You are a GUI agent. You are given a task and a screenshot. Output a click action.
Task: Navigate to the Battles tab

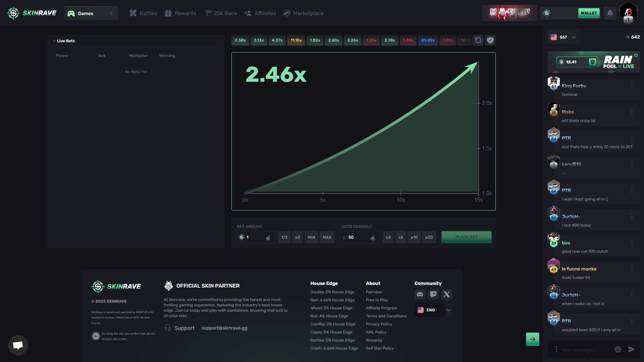pyautogui.click(x=143, y=13)
